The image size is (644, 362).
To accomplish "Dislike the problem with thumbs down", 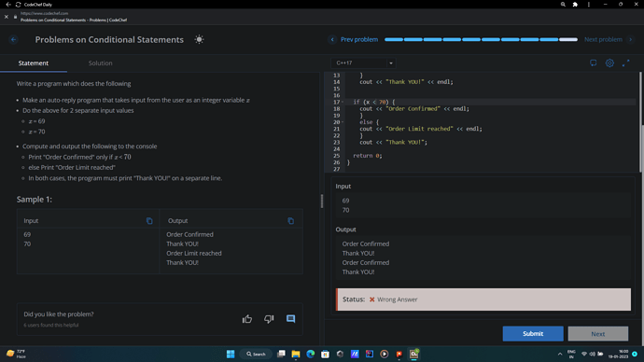I will pos(269,319).
